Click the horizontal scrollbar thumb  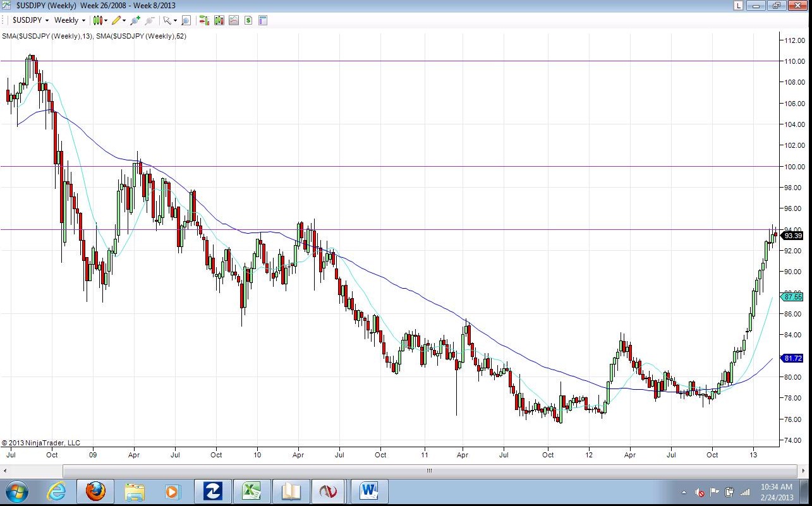pos(430,471)
